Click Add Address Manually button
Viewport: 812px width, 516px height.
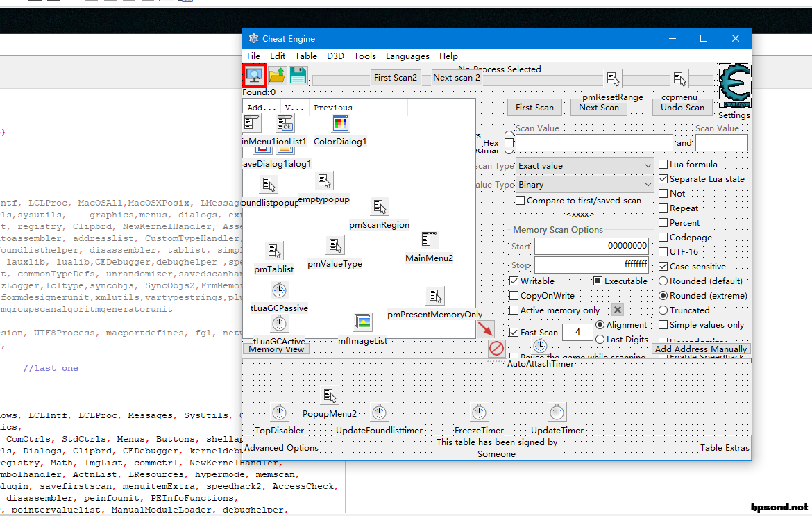tap(701, 349)
